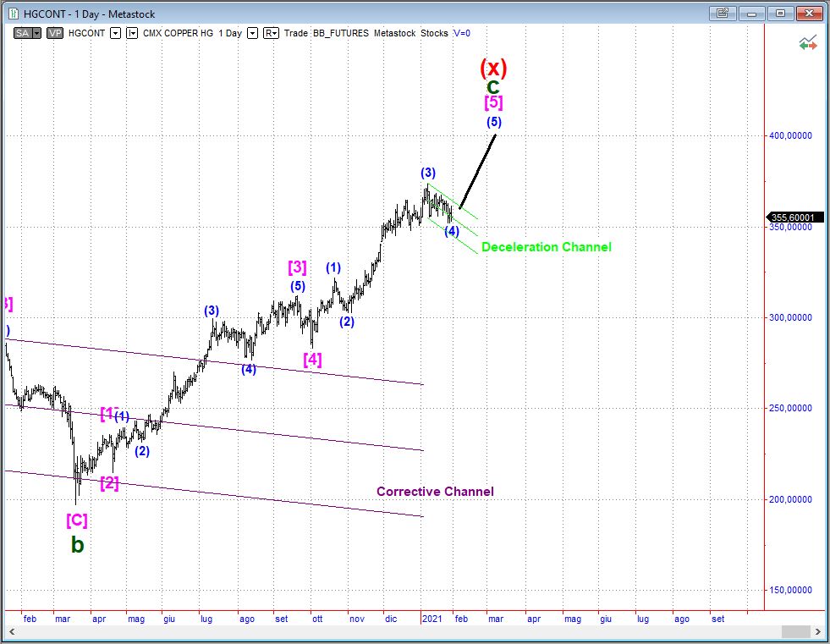Open the R dropdown button
830x644 pixels.
(271, 33)
